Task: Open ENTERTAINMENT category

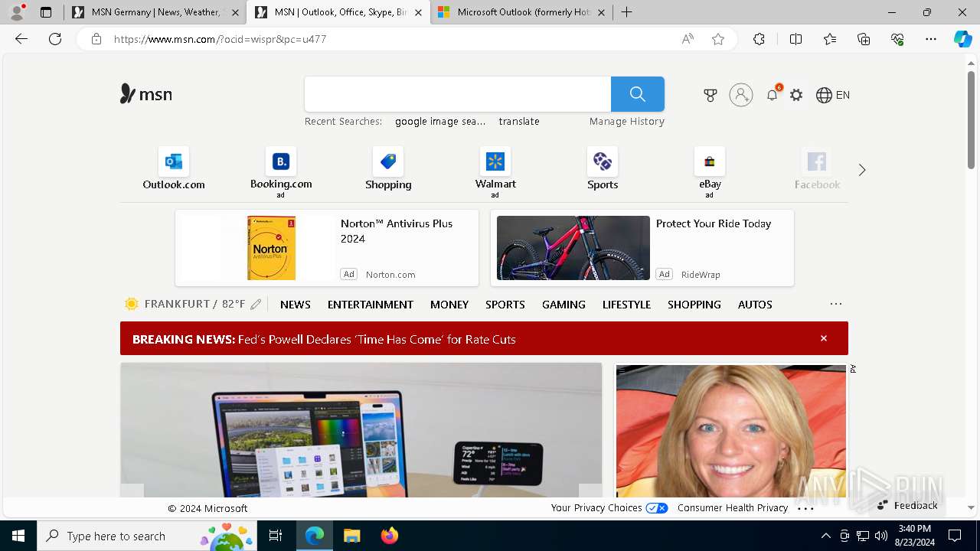Action: pyautogui.click(x=371, y=305)
